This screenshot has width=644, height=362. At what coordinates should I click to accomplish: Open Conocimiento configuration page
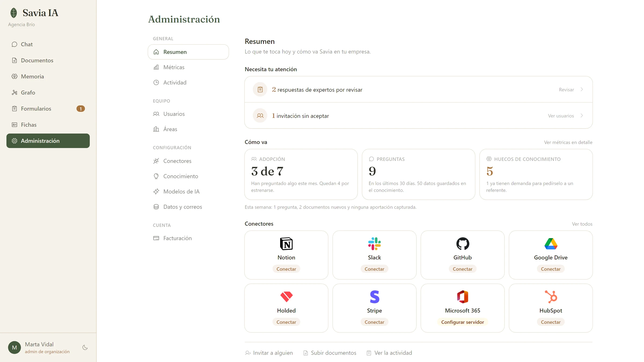click(188, 176)
